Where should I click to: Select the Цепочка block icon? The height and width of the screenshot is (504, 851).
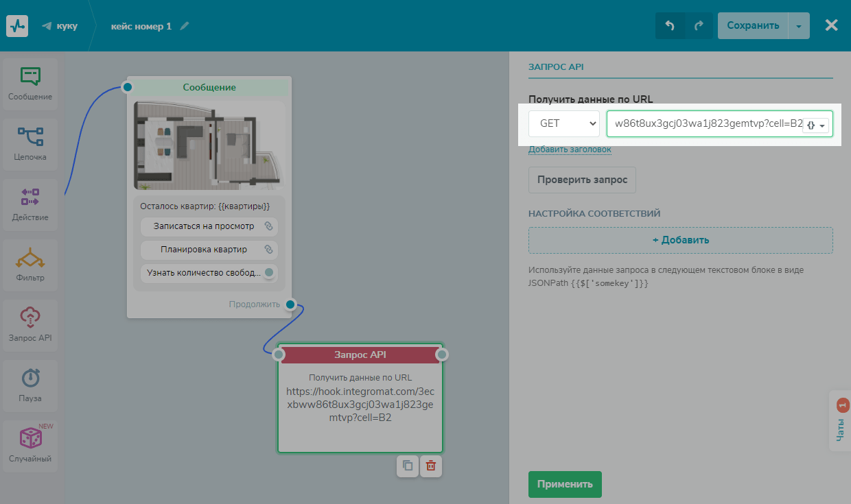(30, 144)
